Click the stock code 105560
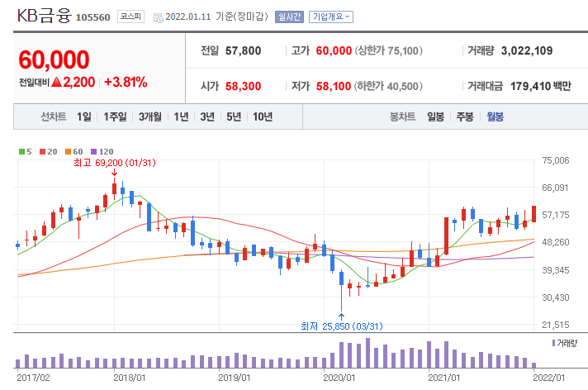 (93, 17)
